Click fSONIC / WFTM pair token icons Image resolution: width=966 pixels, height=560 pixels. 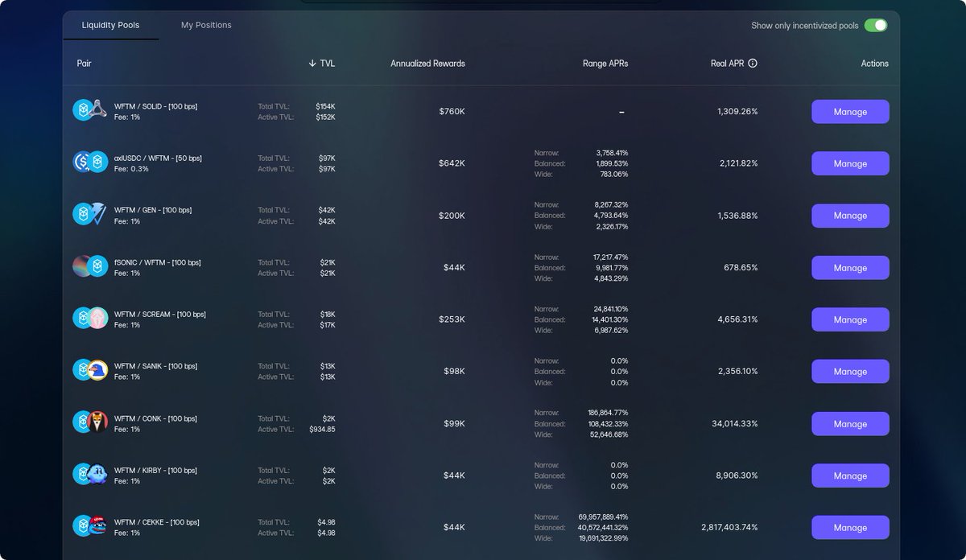click(90, 266)
